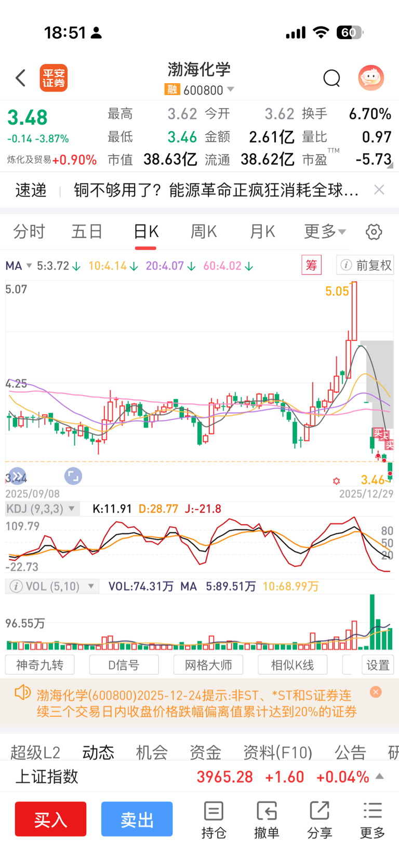
Task: Open stock search magnifier icon
Action: tap(331, 78)
